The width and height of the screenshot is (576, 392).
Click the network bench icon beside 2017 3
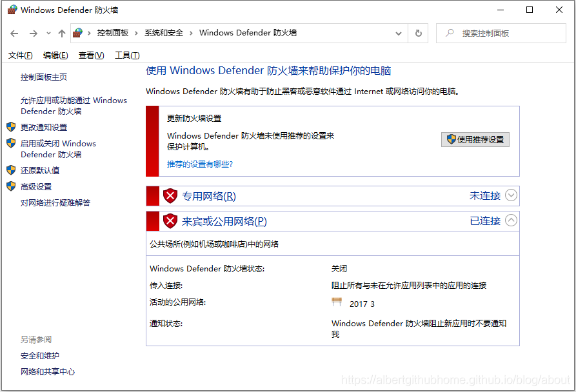tap(337, 302)
